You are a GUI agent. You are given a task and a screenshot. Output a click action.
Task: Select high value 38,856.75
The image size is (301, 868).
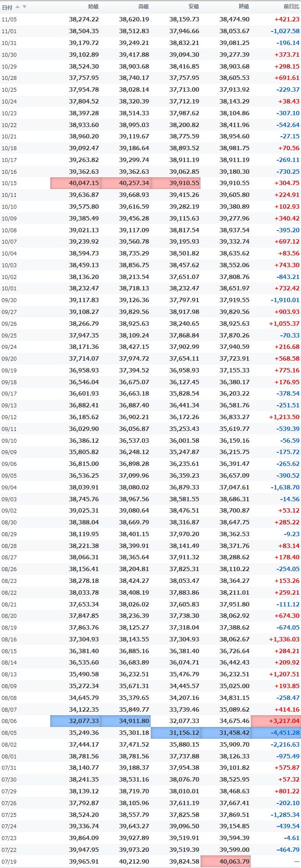[x=134, y=265]
